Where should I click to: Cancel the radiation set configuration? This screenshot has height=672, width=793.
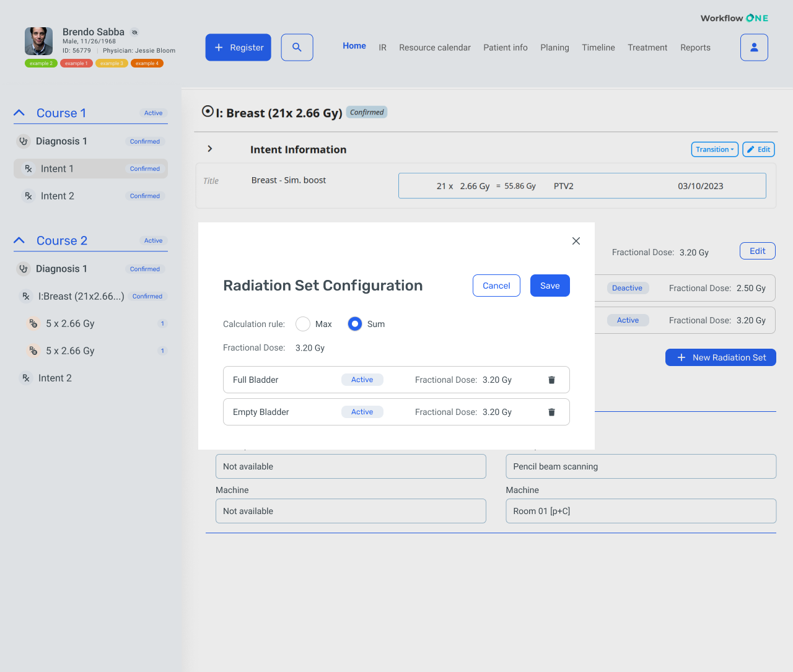click(496, 286)
